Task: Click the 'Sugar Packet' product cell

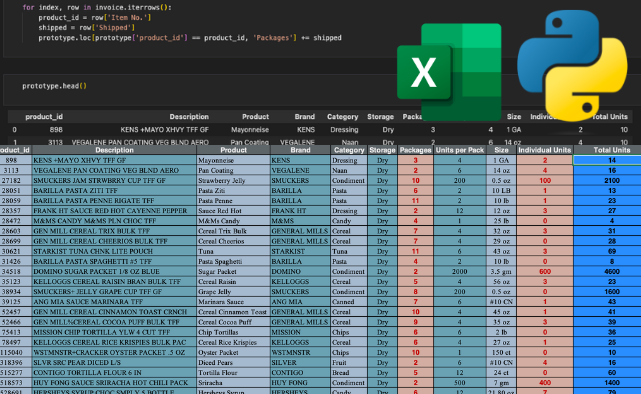Action: click(x=233, y=271)
